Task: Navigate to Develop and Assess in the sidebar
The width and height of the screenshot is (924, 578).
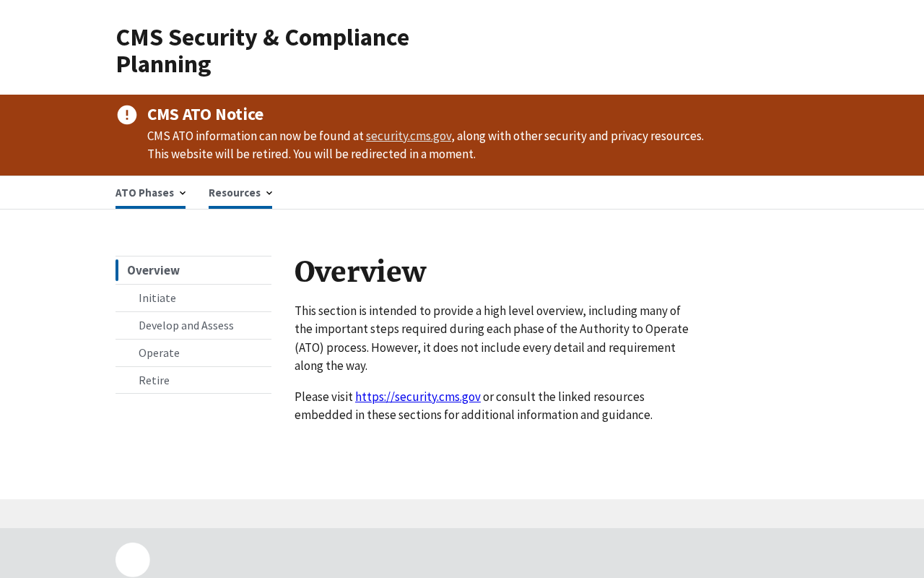Action: tap(186, 325)
